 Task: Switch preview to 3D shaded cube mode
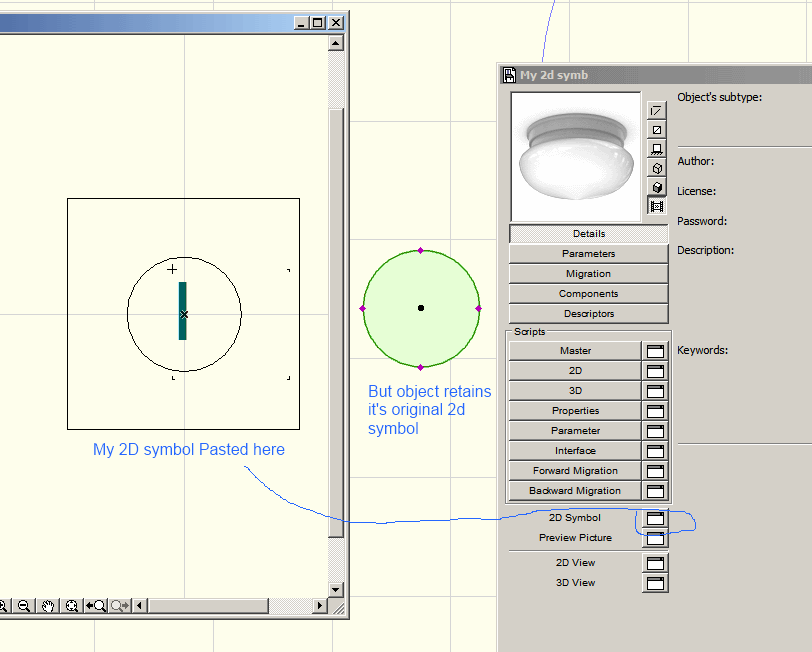657,187
